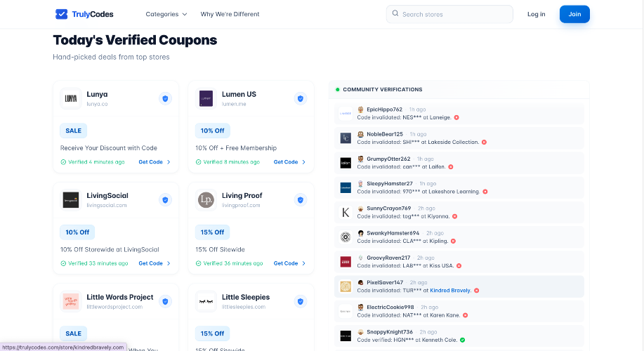Click the Community Verifications heading

tap(382, 89)
